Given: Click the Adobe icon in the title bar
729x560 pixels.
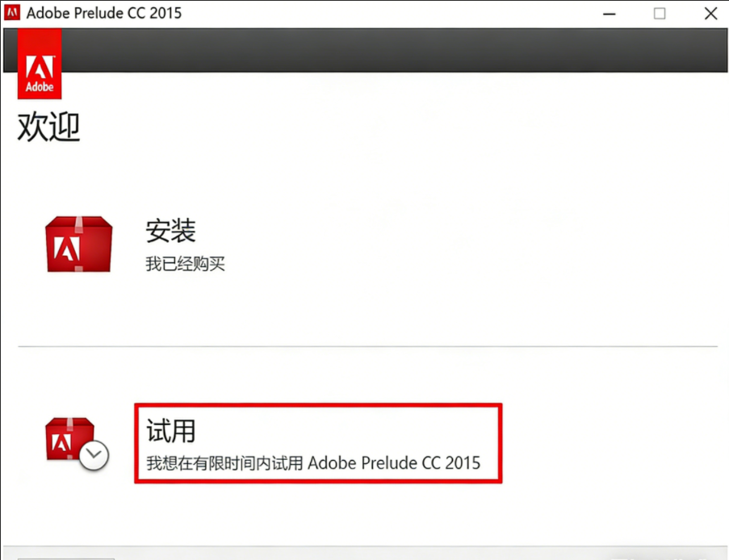Looking at the screenshot, I should pos(12,13).
